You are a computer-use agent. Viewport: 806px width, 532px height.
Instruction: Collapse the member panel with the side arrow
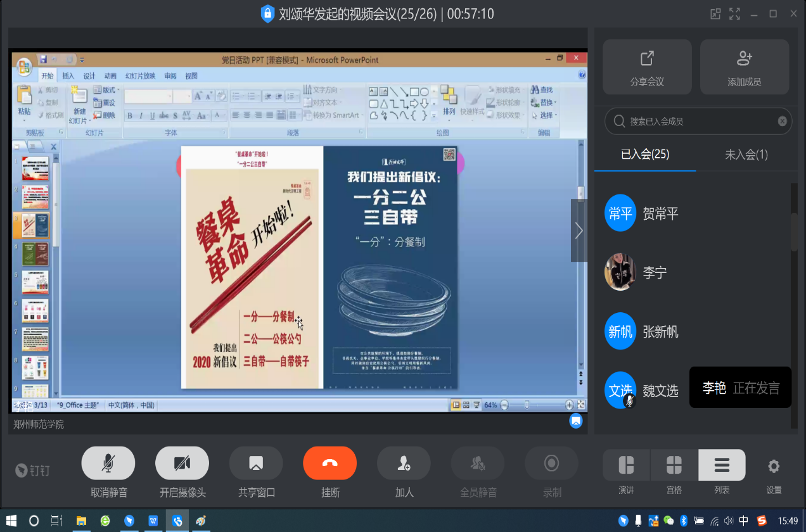coord(579,231)
